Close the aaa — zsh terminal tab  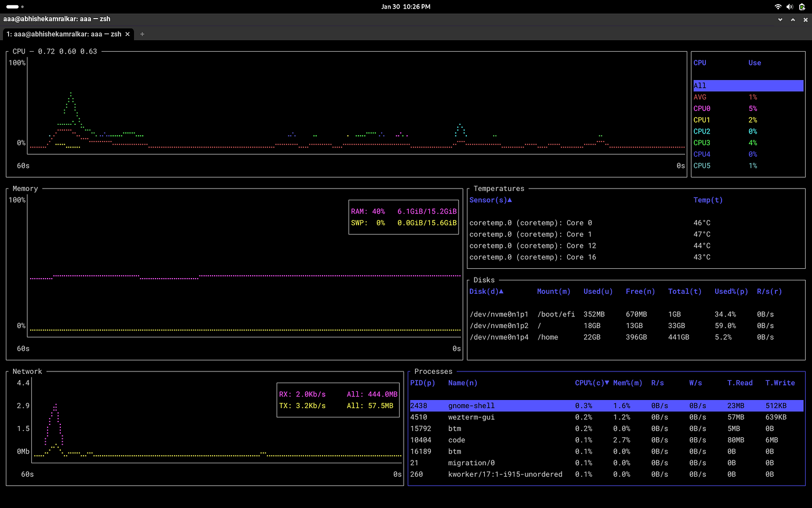point(128,34)
